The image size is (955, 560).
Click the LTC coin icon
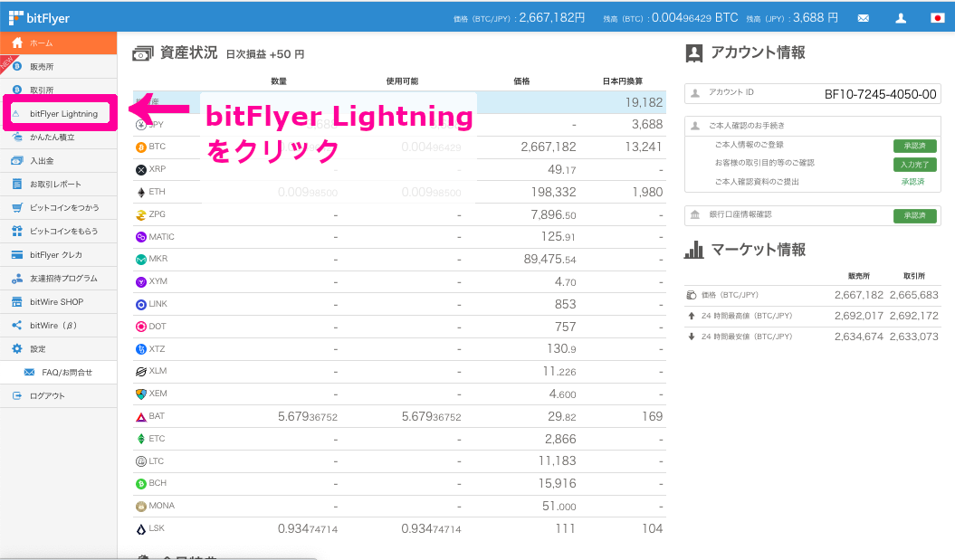140,461
